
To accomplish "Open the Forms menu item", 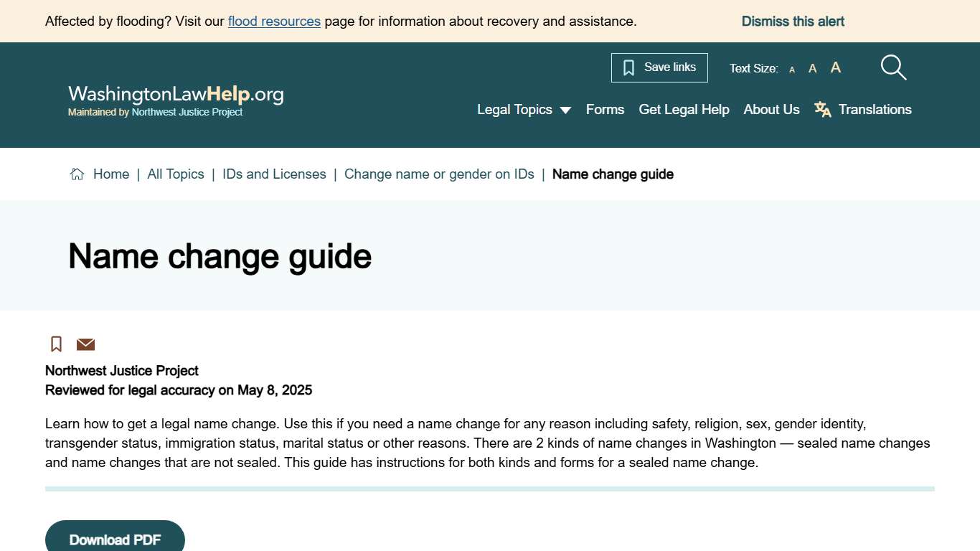I will coord(605,109).
